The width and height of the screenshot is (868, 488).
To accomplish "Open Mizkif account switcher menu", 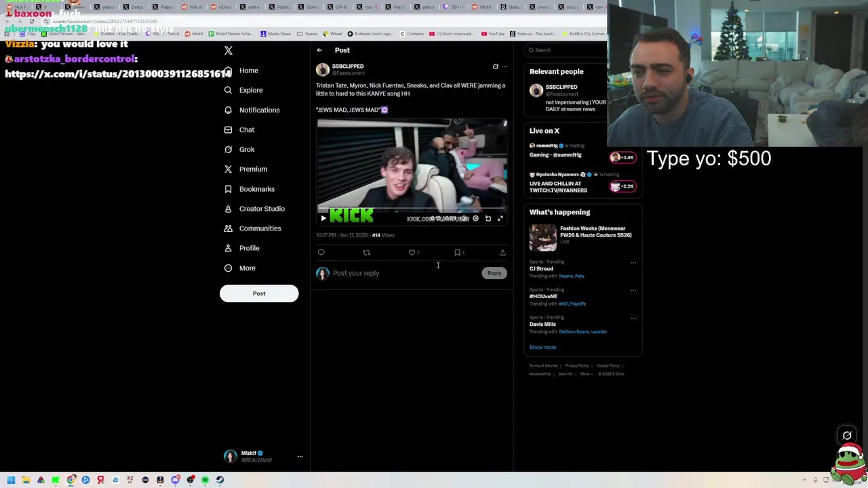I will click(x=263, y=456).
